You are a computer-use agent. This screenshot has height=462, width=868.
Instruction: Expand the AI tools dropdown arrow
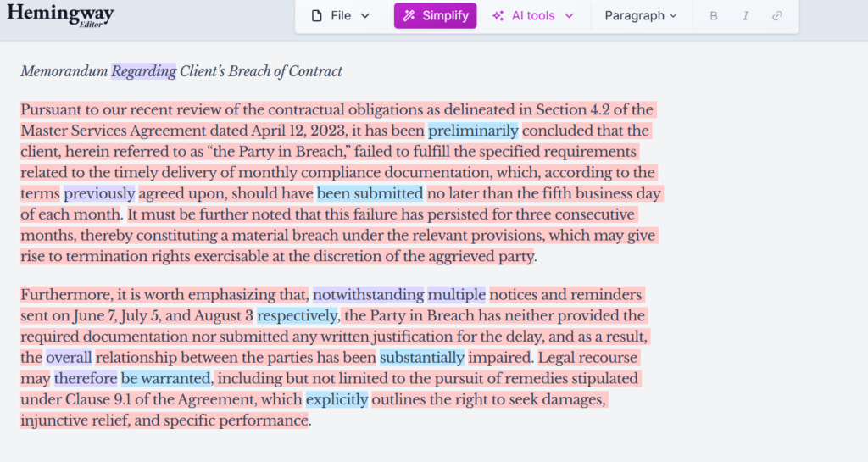pos(569,16)
